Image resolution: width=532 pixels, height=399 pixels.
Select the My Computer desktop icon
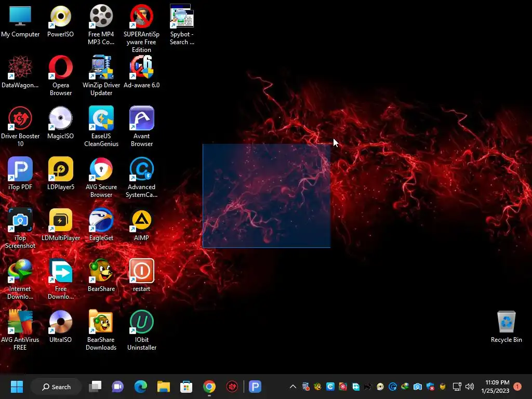20,21
